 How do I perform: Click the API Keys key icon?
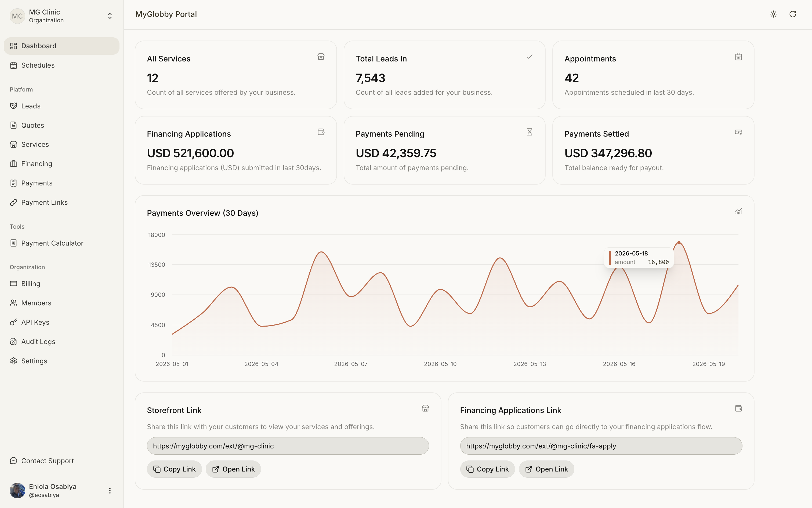(x=13, y=322)
